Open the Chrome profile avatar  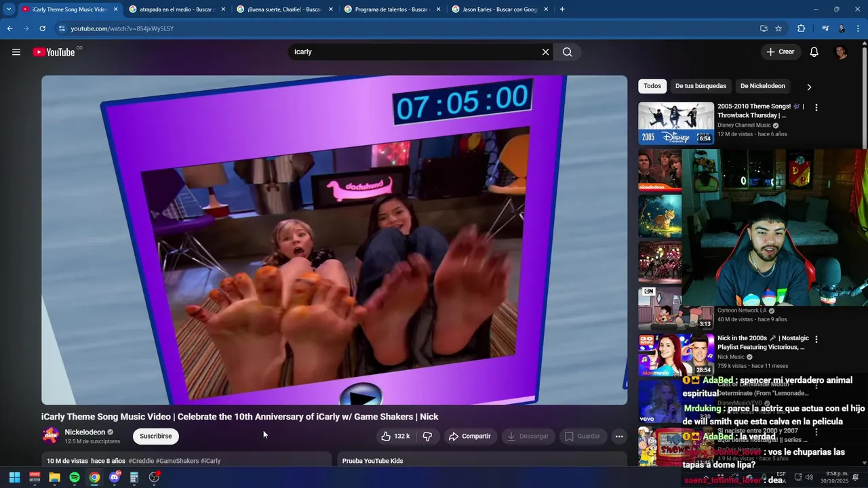coord(842,28)
